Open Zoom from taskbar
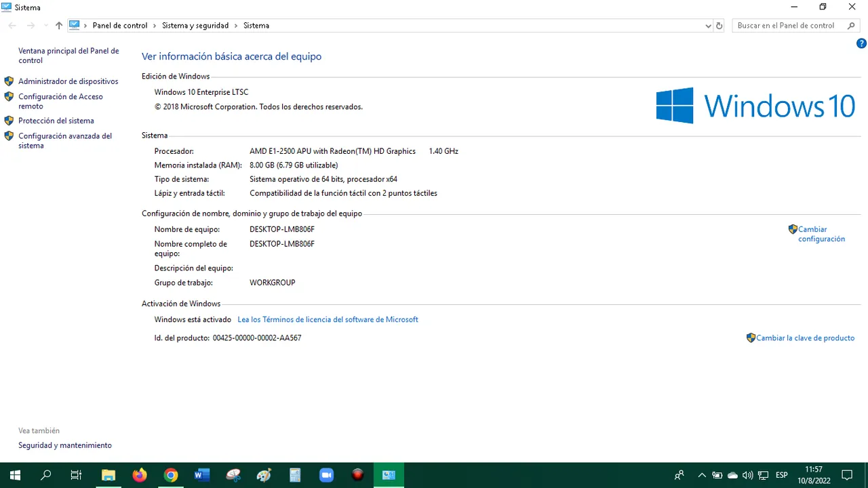Viewport: 868px width, 488px height. click(x=326, y=475)
